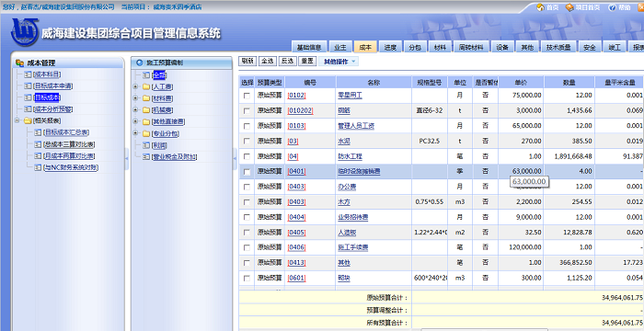The image size is (644, 331).
Task: Click the 数量 column header
Action: coord(569,83)
